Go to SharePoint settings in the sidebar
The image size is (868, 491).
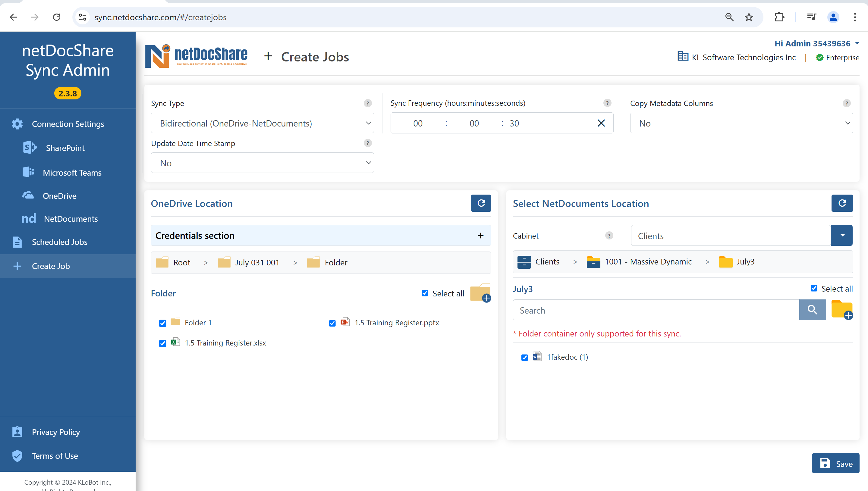65,148
